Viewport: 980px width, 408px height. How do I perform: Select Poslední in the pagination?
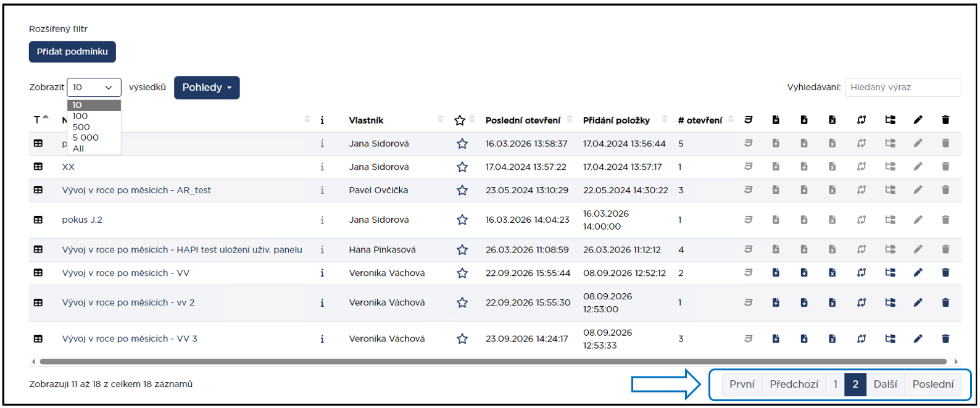click(x=932, y=384)
